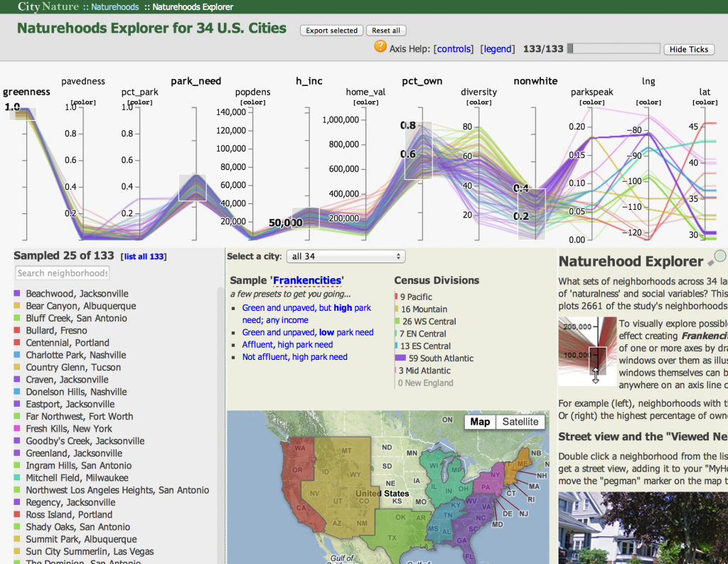Viewport: 728px width, 564px height.
Task: Toggle color for the popdens axis
Action: tap(252, 102)
